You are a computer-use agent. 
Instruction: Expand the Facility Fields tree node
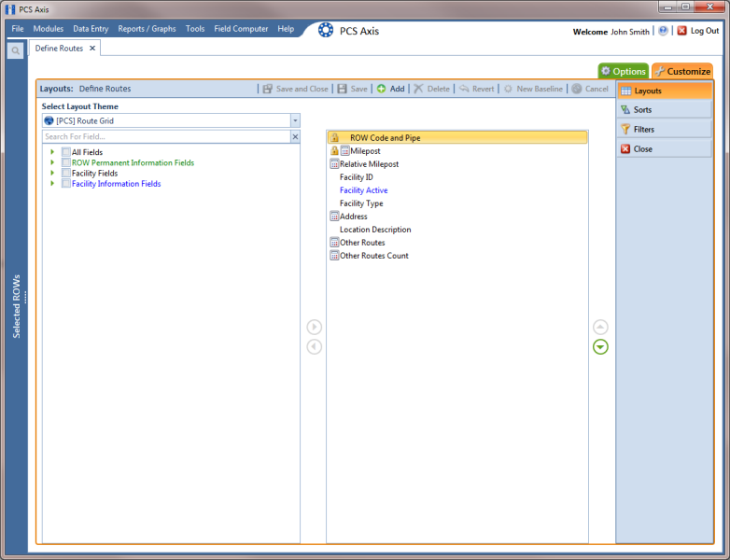52,173
